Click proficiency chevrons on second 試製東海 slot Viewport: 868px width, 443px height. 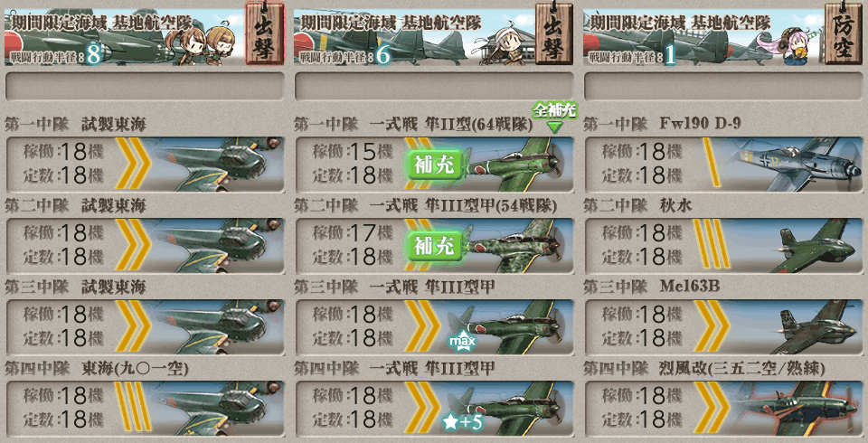tap(134, 246)
